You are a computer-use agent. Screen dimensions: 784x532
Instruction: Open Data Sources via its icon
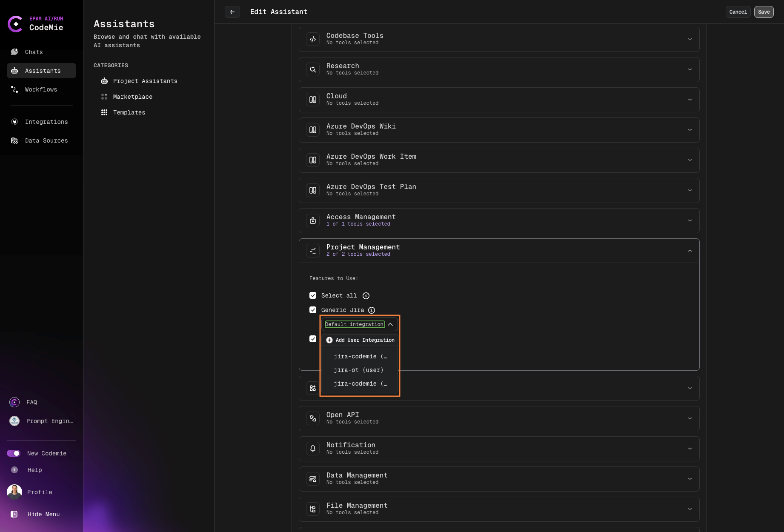tap(14, 140)
